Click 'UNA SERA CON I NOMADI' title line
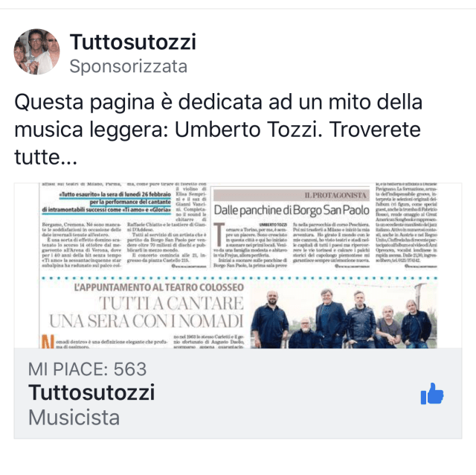The image size is (476, 475). (147, 321)
